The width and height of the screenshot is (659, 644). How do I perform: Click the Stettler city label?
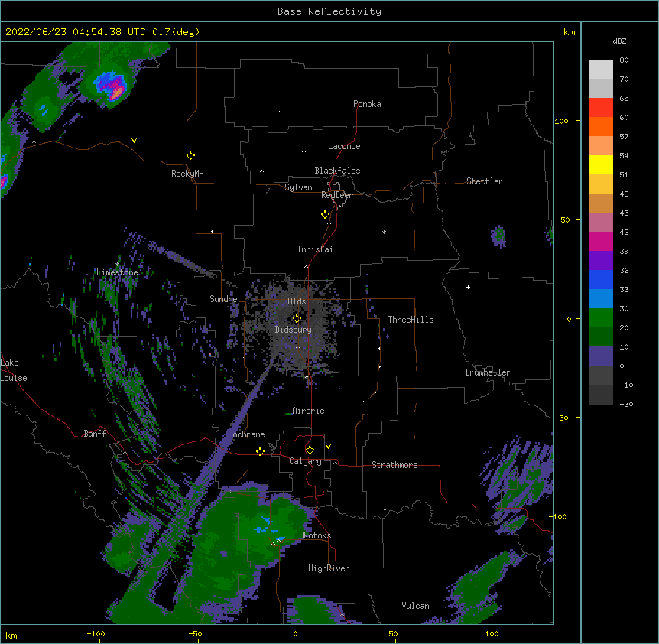coord(485,181)
